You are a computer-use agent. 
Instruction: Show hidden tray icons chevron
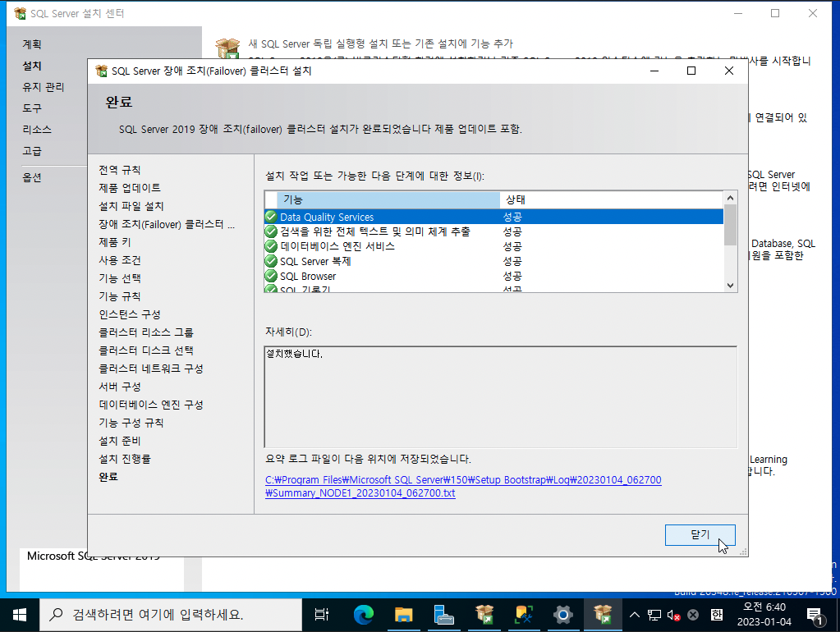635,615
